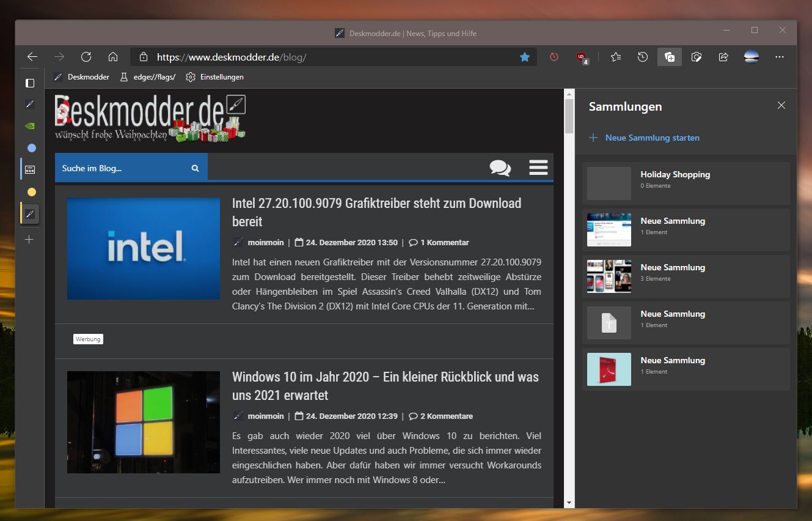Viewport: 812px width, 521px height.
Task: Open the web capture tool icon
Action: [x=697, y=57]
